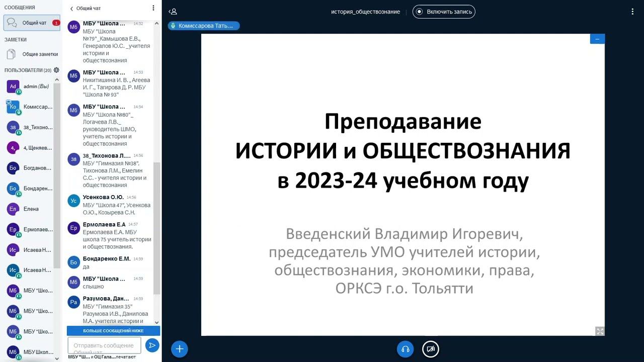Select Ермолаев... in the users list

point(31,229)
